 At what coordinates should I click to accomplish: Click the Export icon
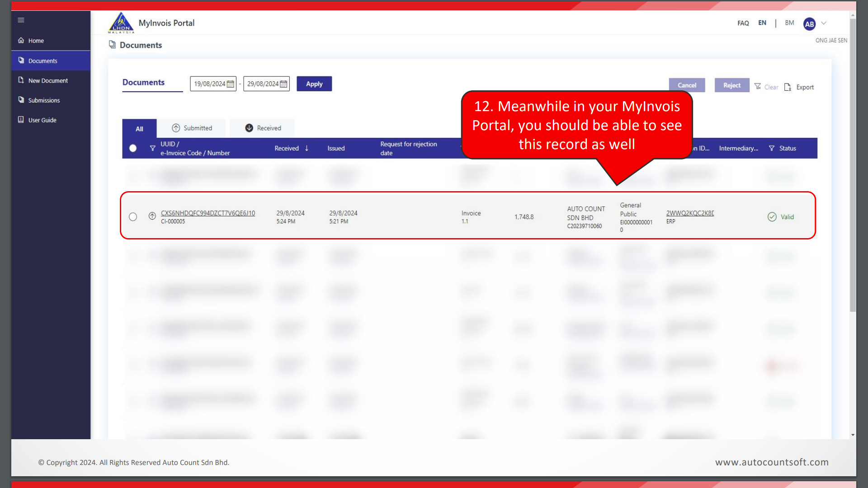coord(788,87)
